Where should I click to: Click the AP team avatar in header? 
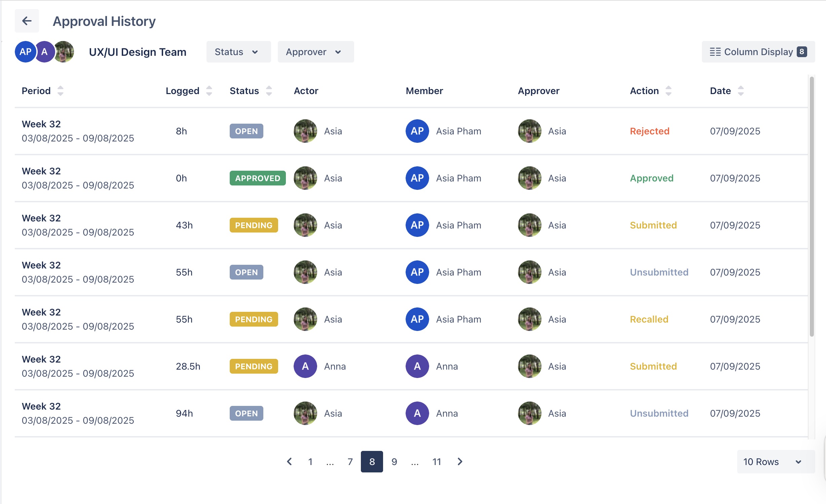[25, 52]
